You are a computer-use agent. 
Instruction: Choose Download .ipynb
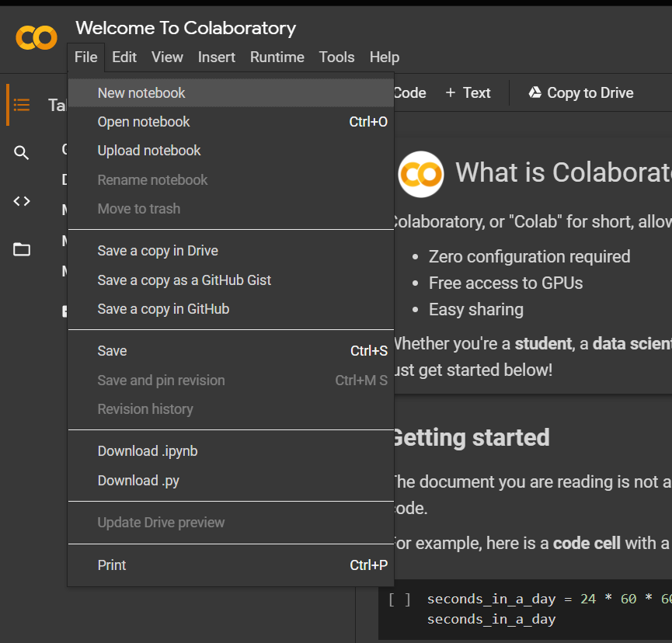(231, 451)
